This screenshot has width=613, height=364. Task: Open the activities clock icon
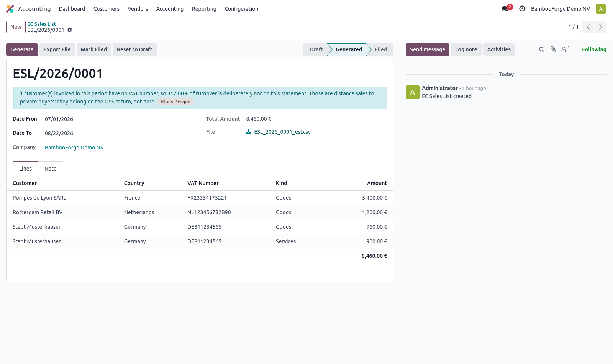[522, 9]
